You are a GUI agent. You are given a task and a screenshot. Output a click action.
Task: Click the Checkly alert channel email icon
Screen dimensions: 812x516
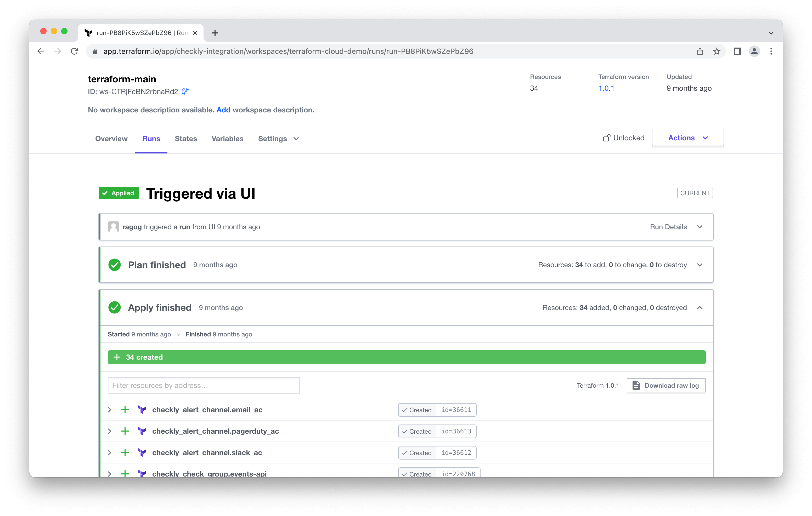tap(142, 409)
